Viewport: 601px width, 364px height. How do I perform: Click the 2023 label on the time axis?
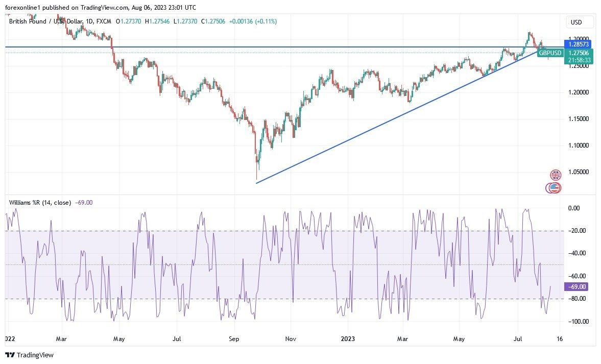point(348,338)
